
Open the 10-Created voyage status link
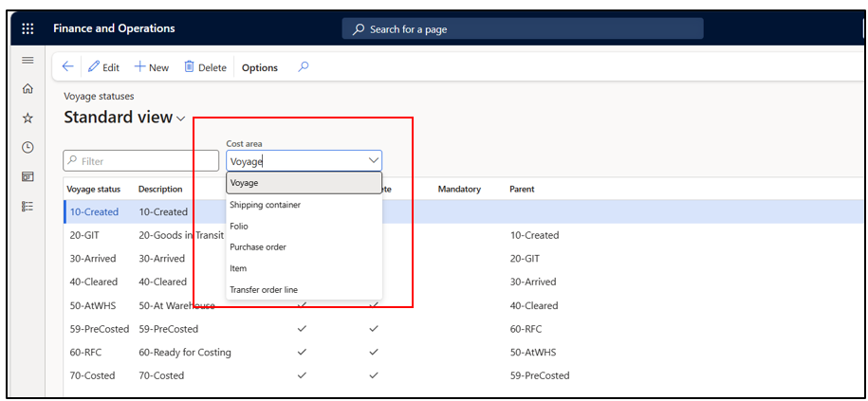point(94,211)
